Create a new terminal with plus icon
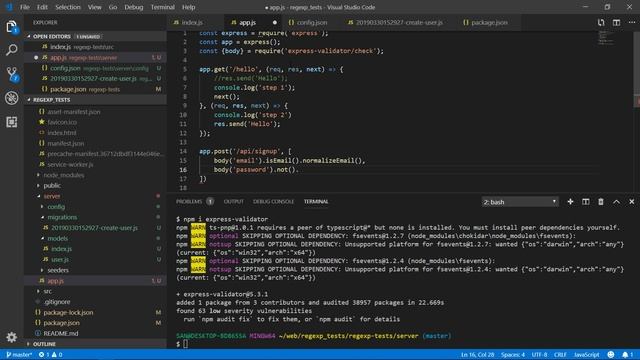 [570, 202]
